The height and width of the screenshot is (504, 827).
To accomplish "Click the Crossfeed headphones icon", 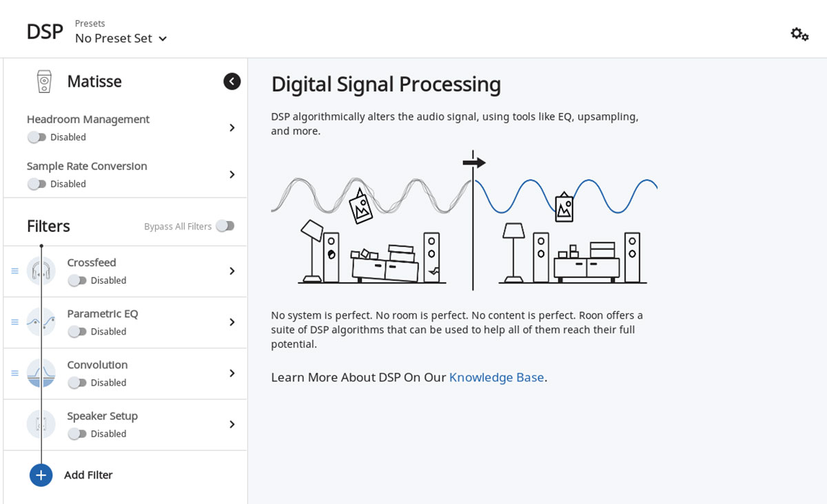I will [41, 271].
